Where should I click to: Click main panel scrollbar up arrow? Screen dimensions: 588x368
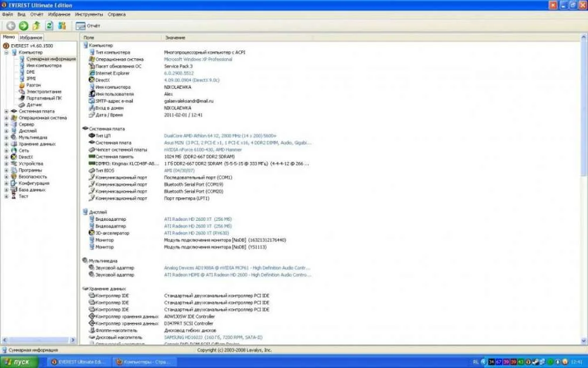click(x=584, y=38)
